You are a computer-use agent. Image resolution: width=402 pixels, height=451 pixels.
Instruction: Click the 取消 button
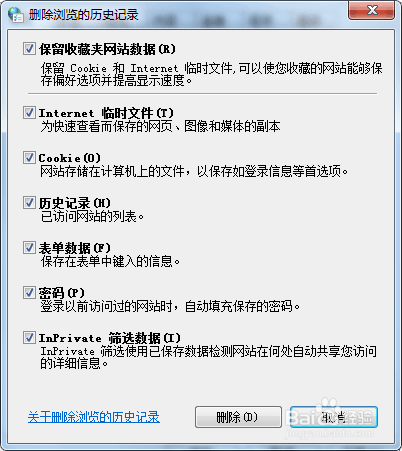click(x=333, y=417)
